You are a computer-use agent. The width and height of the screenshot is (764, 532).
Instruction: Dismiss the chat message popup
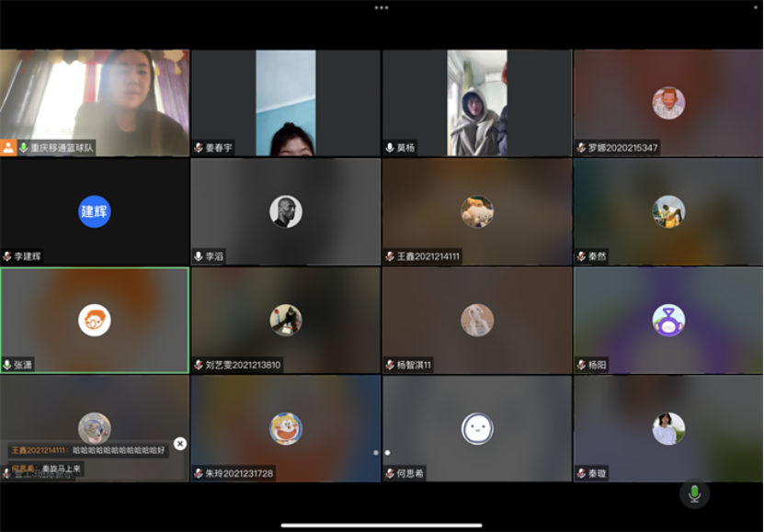coord(180,444)
